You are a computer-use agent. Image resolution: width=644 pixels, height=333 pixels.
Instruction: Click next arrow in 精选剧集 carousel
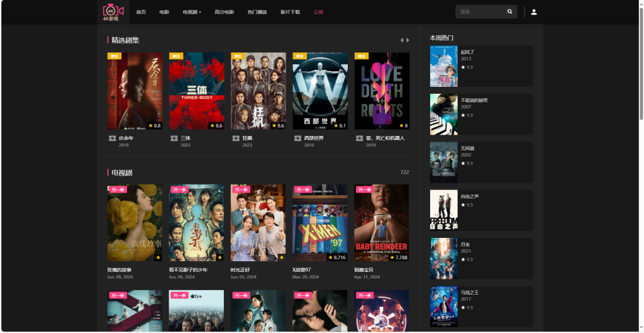tap(408, 40)
